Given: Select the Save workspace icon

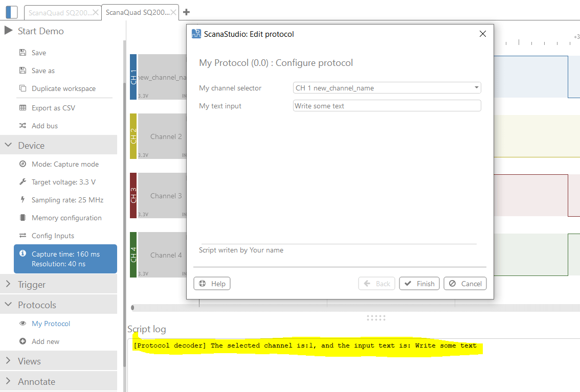Looking at the screenshot, I should [x=23, y=52].
